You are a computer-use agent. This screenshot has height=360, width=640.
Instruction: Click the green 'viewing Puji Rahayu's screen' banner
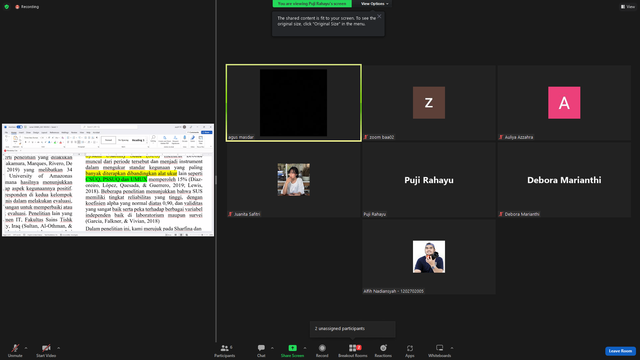click(312, 4)
